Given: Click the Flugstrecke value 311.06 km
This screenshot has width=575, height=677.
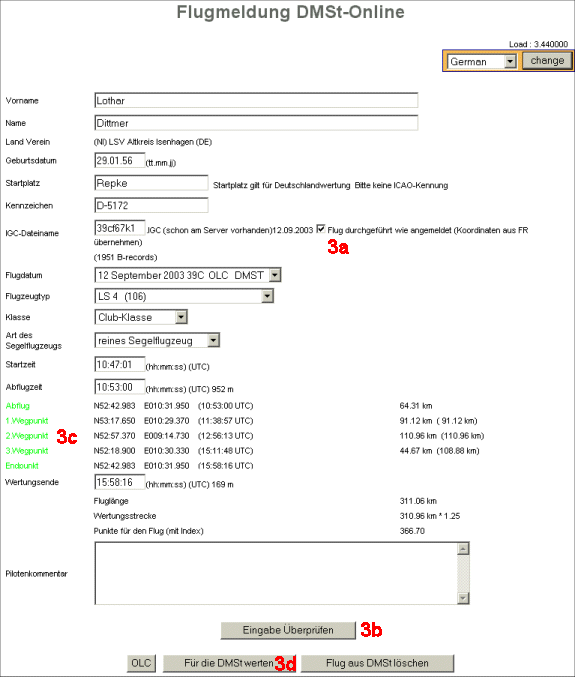Looking at the screenshot, I should (x=418, y=501).
